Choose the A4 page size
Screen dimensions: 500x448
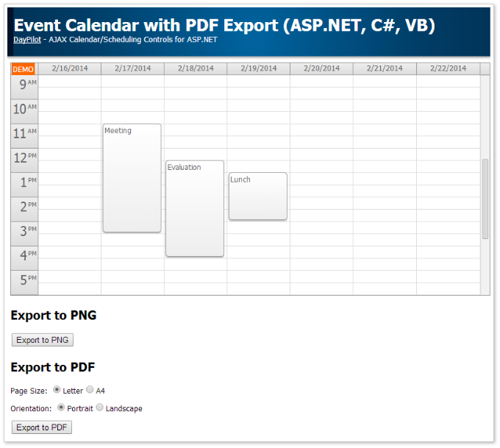pyautogui.click(x=90, y=390)
